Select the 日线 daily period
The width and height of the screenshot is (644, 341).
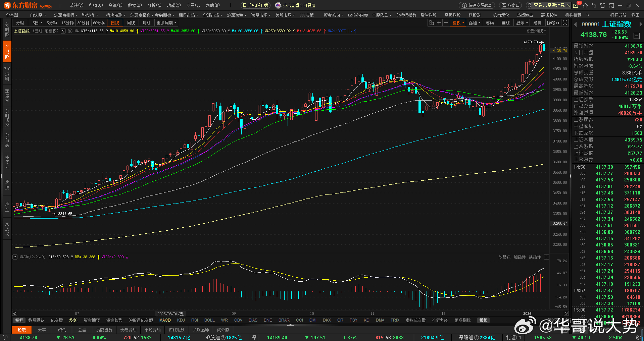point(115,23)
